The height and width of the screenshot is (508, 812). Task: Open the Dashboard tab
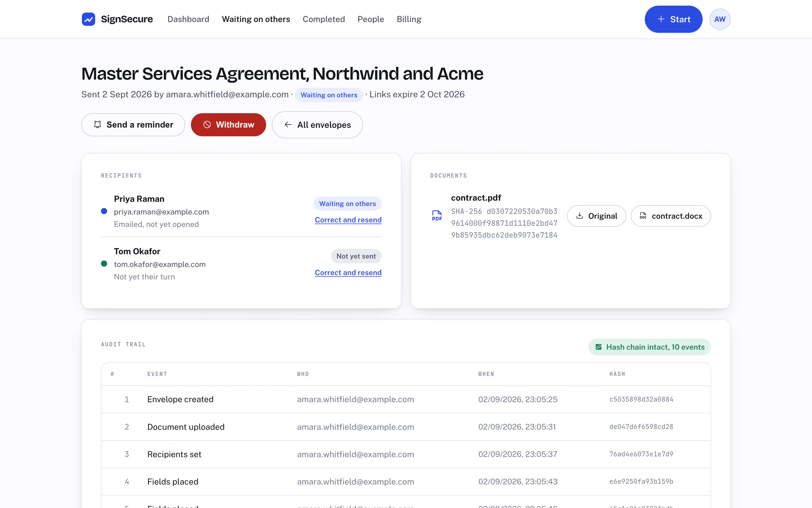(x=188, y=19)
